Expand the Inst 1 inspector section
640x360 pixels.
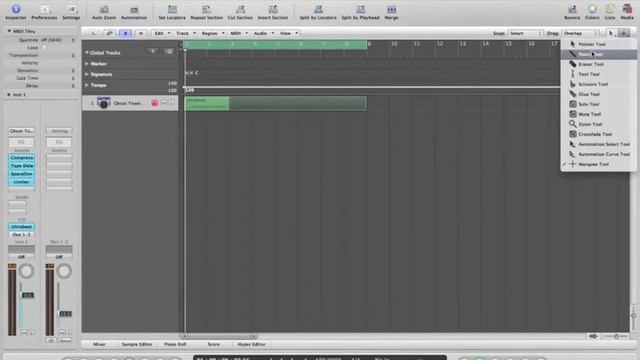9,94
